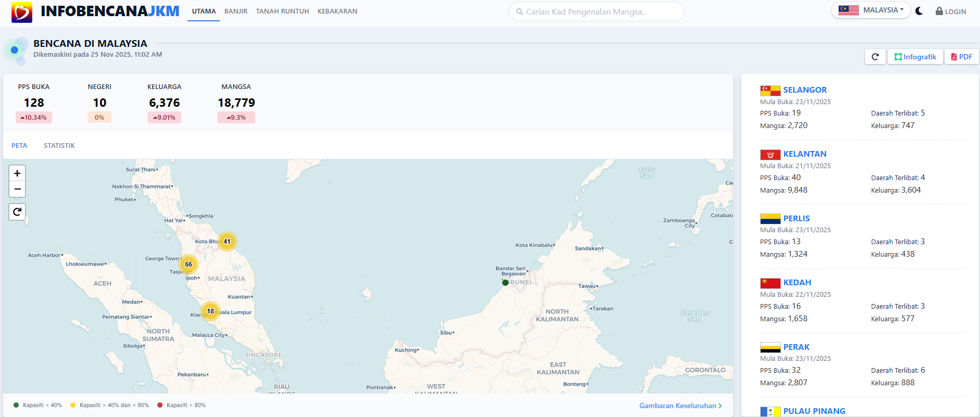Expand Gambaran Keseluruhan overview link
Viewport: 980px width, 417px height.
pos(680,406)
